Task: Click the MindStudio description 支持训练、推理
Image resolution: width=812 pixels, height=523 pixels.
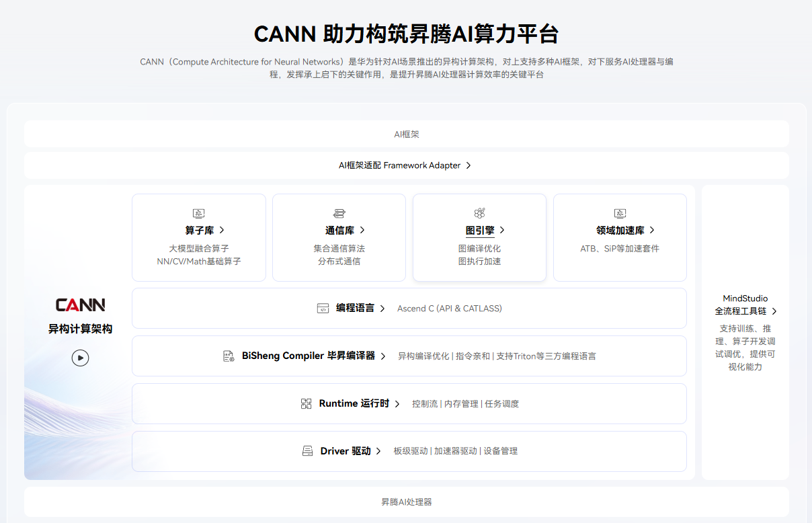Action: [x=745, y=348]
